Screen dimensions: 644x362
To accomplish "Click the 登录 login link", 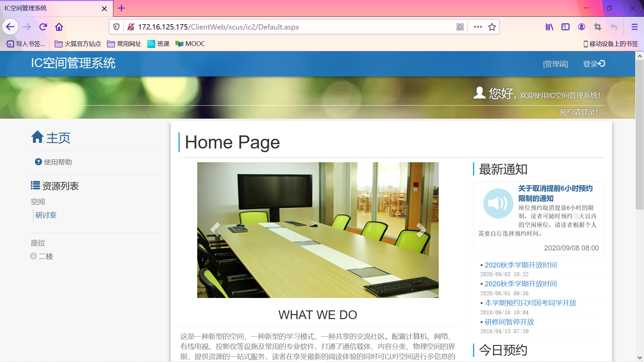I will [594, 64].
